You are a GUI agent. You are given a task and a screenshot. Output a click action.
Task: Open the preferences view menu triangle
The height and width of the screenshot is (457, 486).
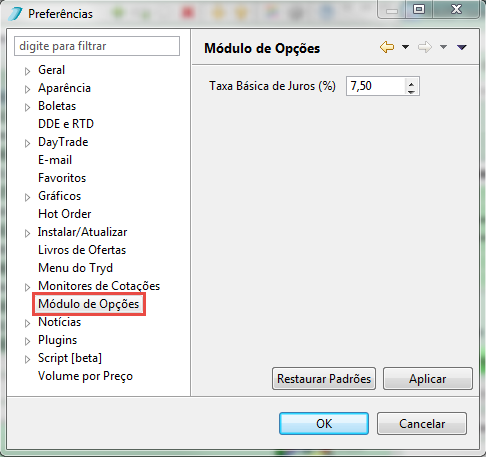tap(462, 47)
